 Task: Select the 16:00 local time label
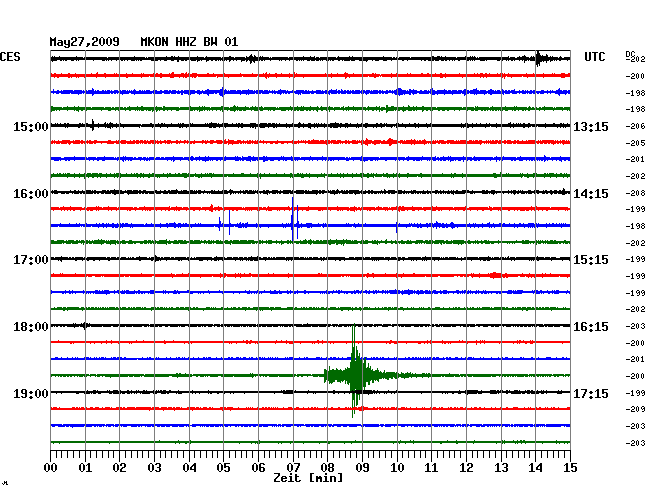tap(31, 194)
